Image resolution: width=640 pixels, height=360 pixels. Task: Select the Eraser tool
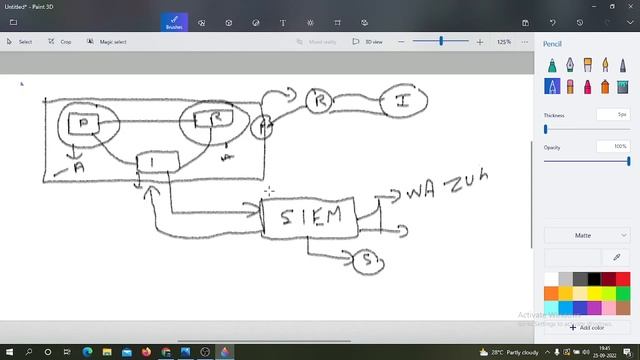point(570,87)
